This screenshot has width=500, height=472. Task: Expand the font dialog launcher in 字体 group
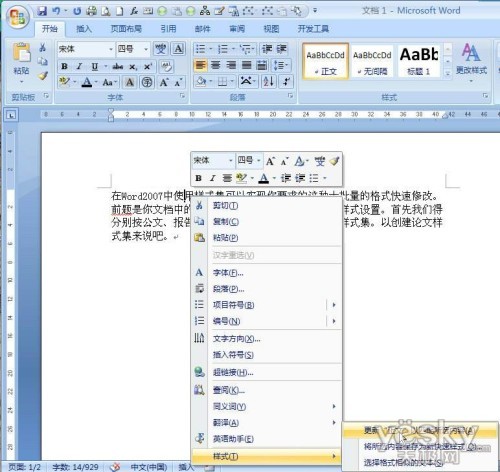(182, 96)
